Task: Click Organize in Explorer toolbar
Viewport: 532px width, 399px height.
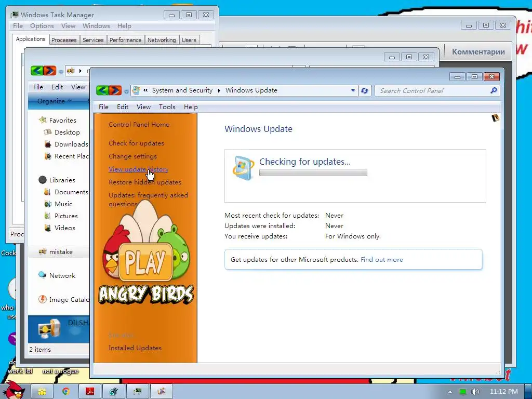Action: [x=51, y=101]
